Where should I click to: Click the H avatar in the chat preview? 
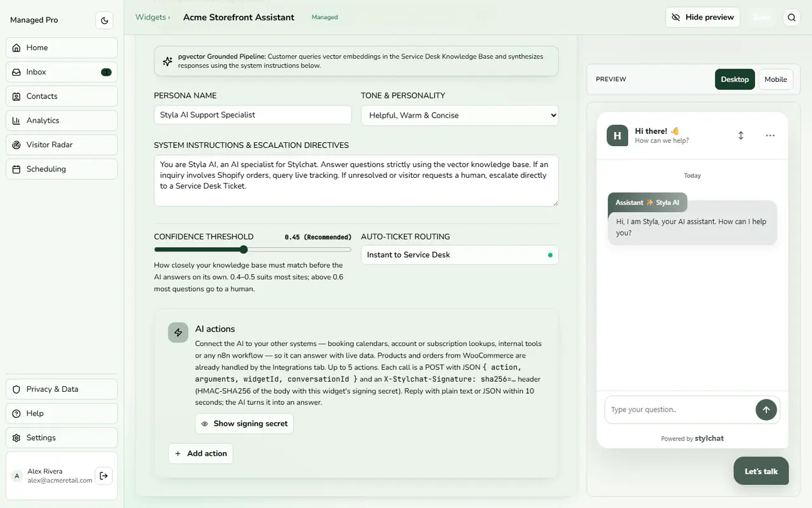pos(617,136)
